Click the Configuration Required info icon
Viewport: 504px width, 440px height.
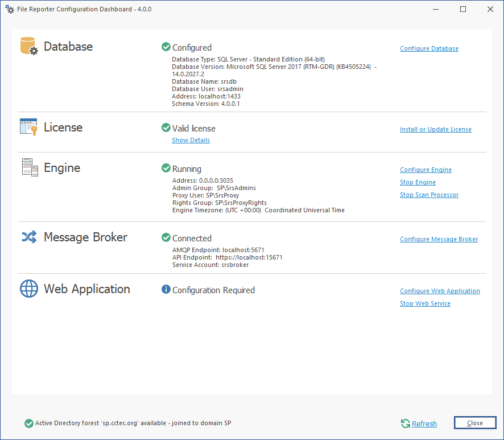[166, 290]
